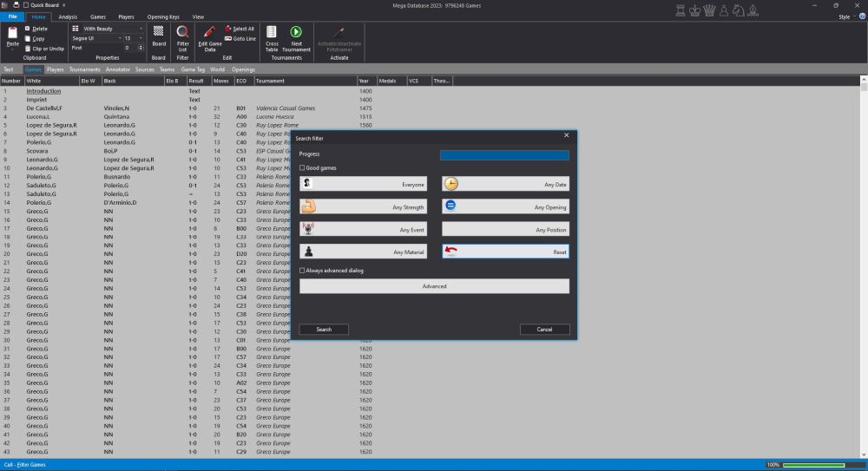Open the font size 13 dropdown
This screenshot has width=868, height=471.
click(x=131, y=38)
